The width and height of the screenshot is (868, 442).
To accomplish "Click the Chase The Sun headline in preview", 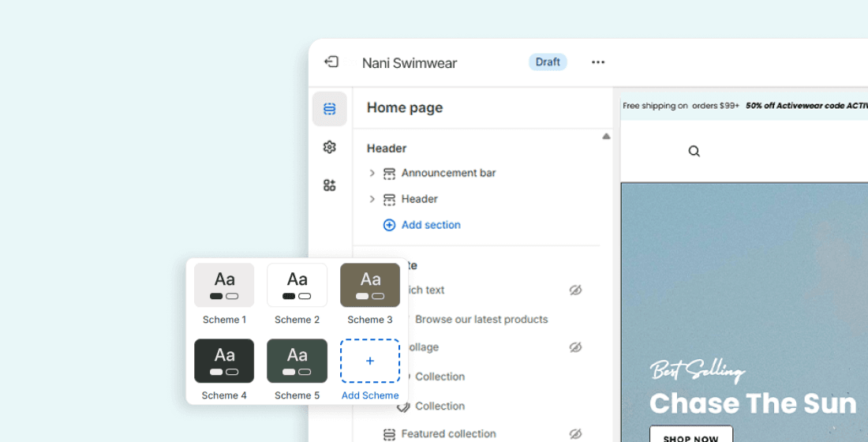I will (753, 404).
